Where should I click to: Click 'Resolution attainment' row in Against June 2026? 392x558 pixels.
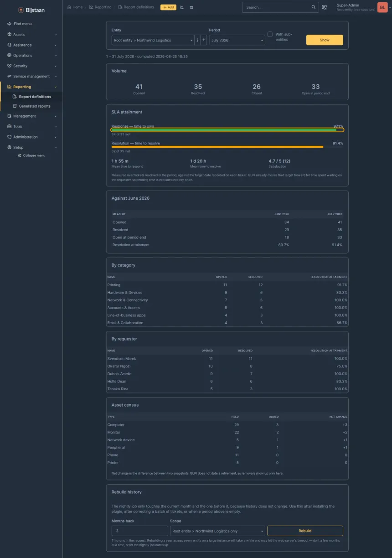(x=227, y=245)
